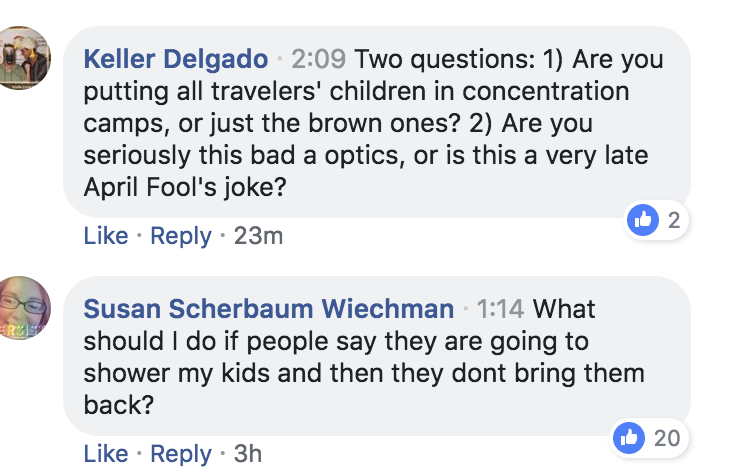Reply to Keller Delgado's comment
742x473 pixels.
point(181,236)
